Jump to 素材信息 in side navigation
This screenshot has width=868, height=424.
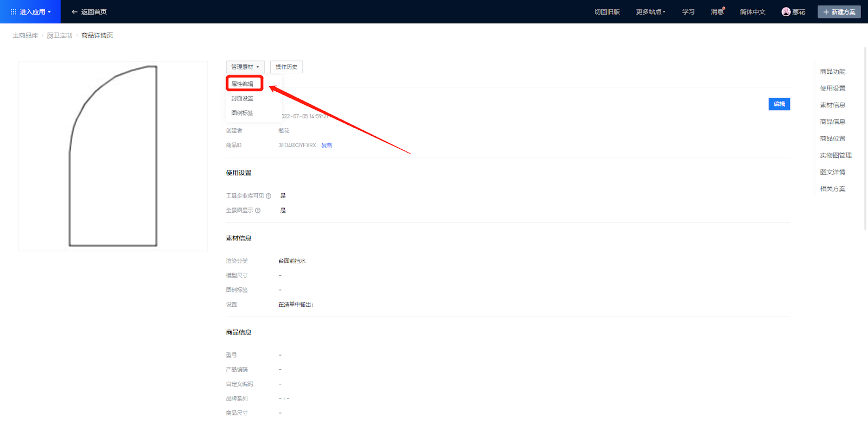tap(833, 105)
